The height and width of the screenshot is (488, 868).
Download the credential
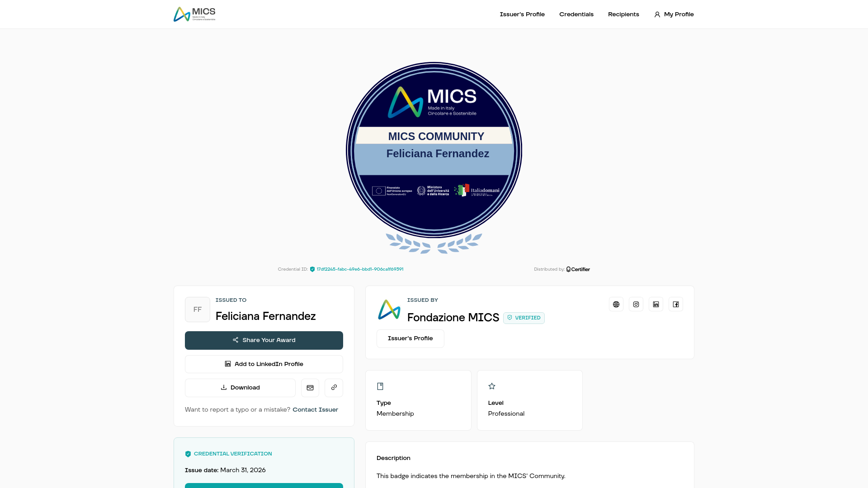coord(240,388)
